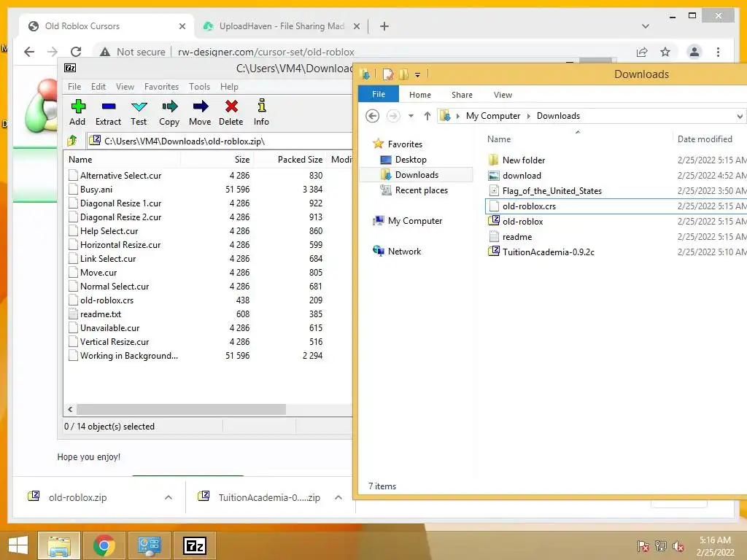Click the Delete toolbar icon in 7-Zip

click(x=231, y=113)
